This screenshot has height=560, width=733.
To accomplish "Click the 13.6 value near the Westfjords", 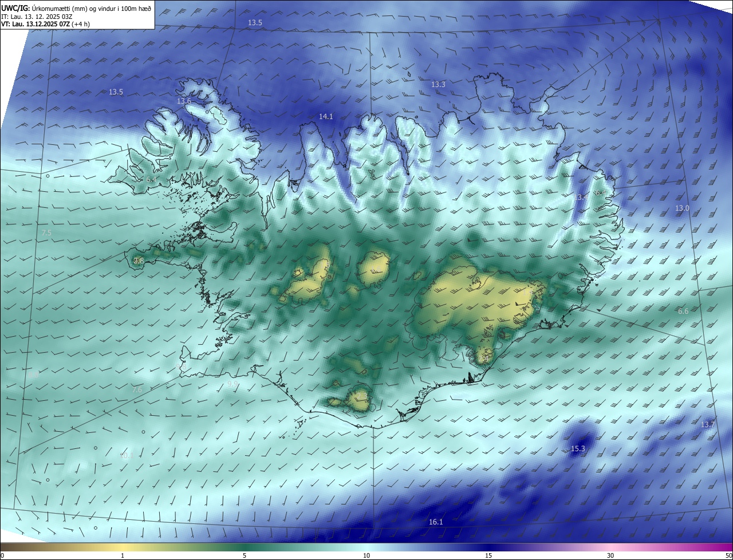I will point(184,101).
